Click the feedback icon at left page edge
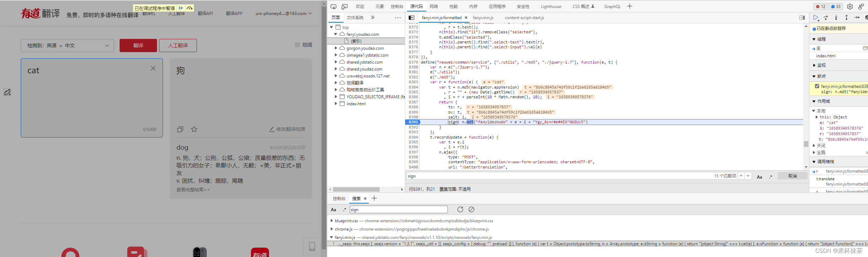Screen dimensions: 868x257 tap(7, 92)
